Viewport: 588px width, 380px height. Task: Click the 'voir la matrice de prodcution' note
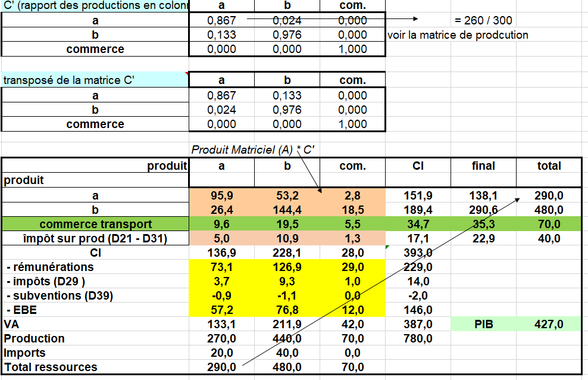(458, 35)
